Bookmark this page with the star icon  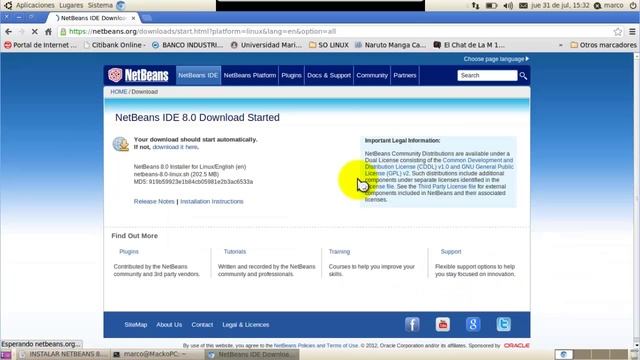tap(618, 31)
